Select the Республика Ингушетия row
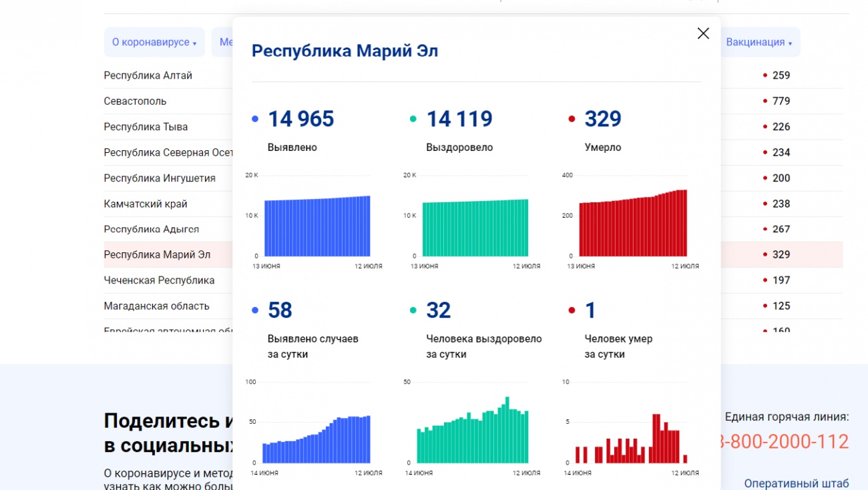 pyautogui.click(x=160, y=178)
